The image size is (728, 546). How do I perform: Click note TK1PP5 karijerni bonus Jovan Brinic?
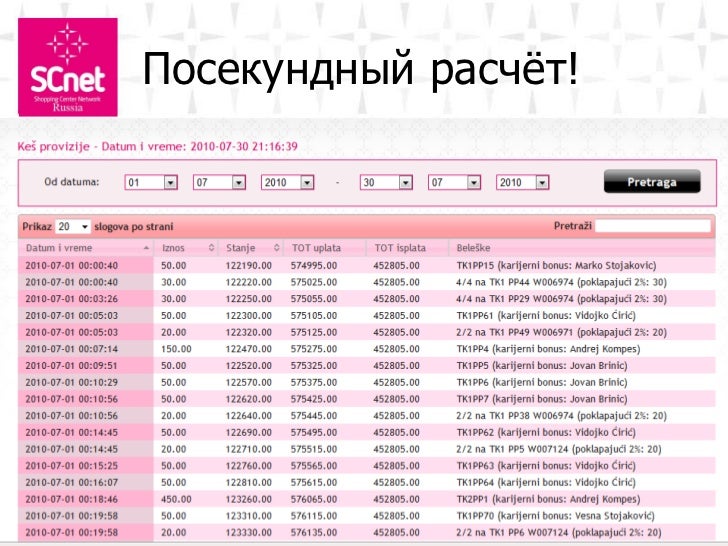[x=542, y=366]
